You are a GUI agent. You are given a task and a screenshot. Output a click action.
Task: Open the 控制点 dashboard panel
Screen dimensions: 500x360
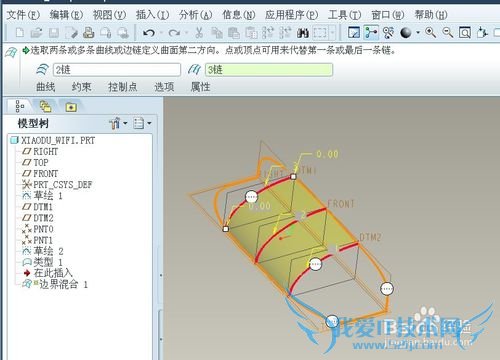click(123, 87)
